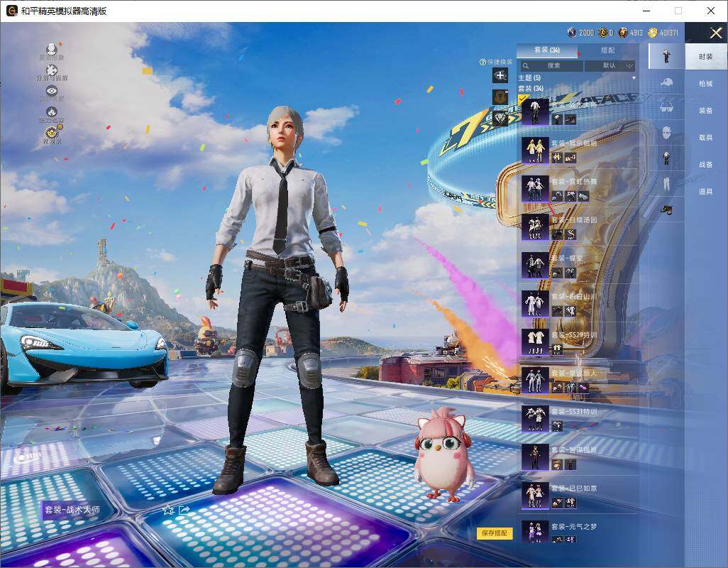Viewport: 728px width, 568px height.
Task: Click the reset appearance head icon
Action: pyautogui.click(x=52, y=49)
